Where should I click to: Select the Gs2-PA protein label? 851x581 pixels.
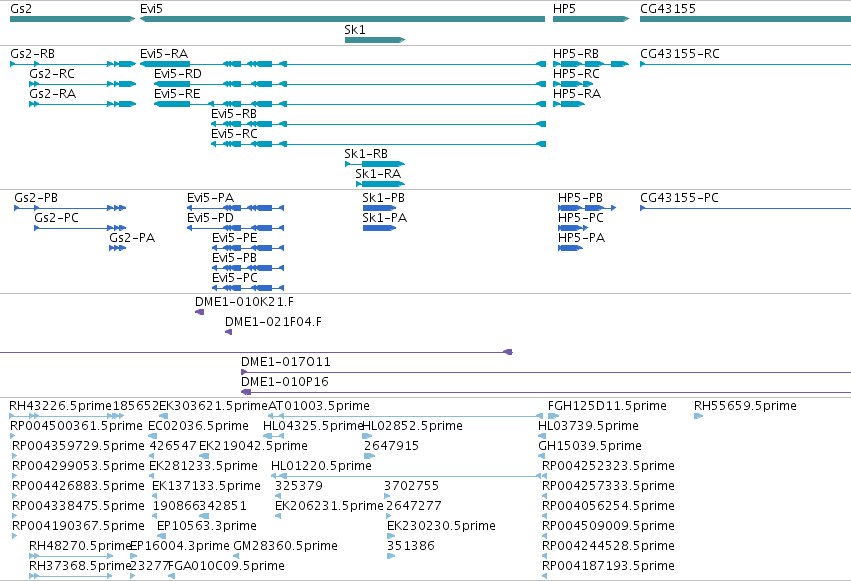[x=132, y=239]
